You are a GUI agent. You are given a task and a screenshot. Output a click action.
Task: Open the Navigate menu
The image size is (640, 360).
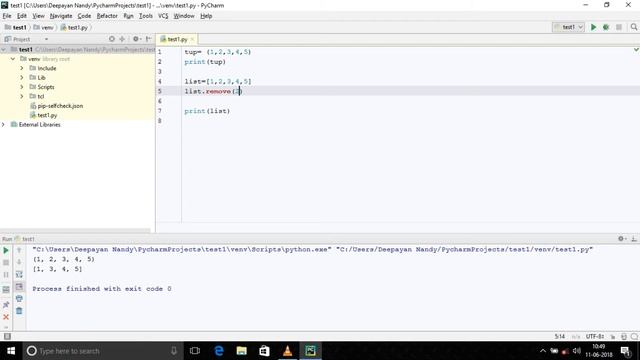tap(61, 16)
